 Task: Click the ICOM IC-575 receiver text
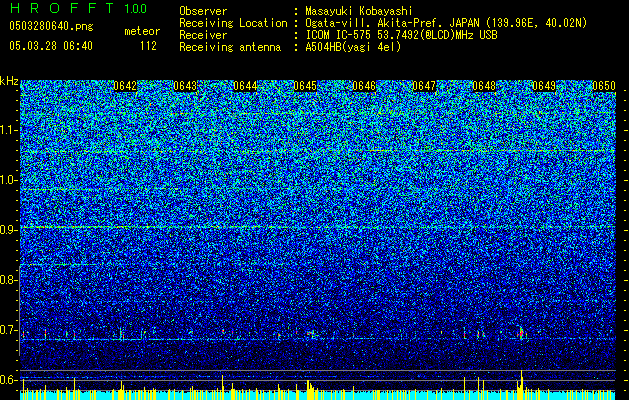click(401, 35)
